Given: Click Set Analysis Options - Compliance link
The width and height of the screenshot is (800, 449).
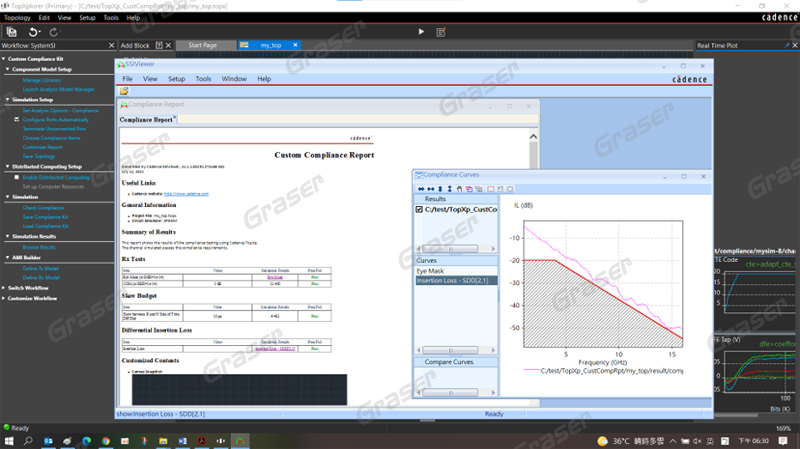Looking at the screenshot, I should [61, 110].
